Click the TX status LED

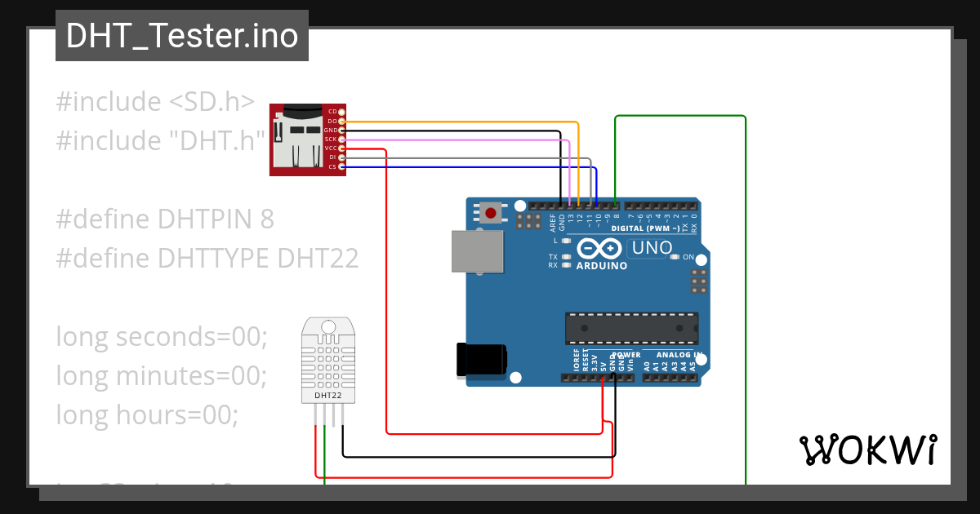(566, 256)
